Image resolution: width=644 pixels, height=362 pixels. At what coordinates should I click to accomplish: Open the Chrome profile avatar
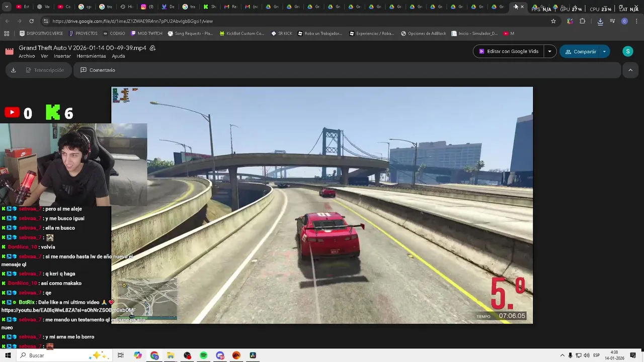(x=624, y=21)
